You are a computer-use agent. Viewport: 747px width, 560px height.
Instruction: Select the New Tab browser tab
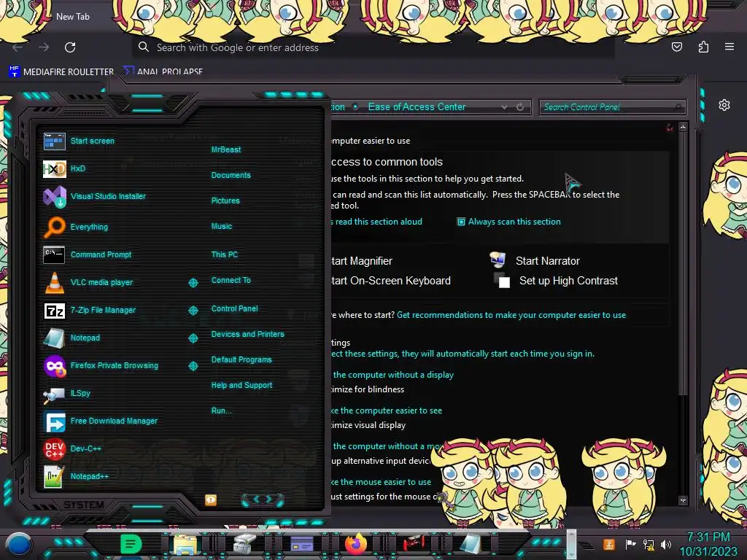point(73,17)
